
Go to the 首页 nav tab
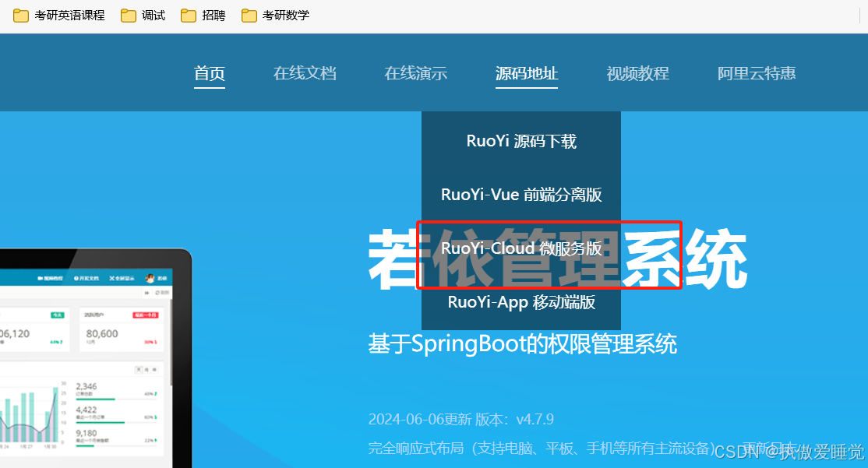(x=210, y=73)
